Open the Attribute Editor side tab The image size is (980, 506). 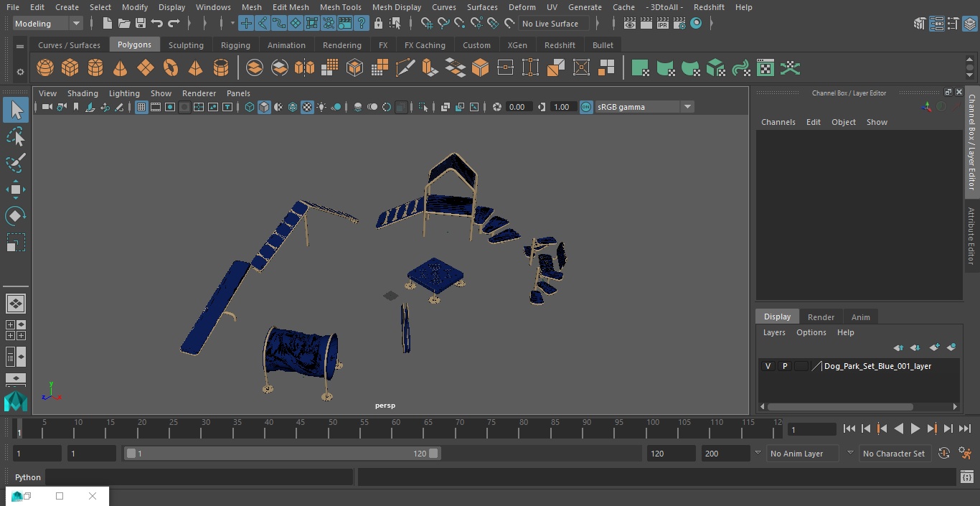point(971,236)
